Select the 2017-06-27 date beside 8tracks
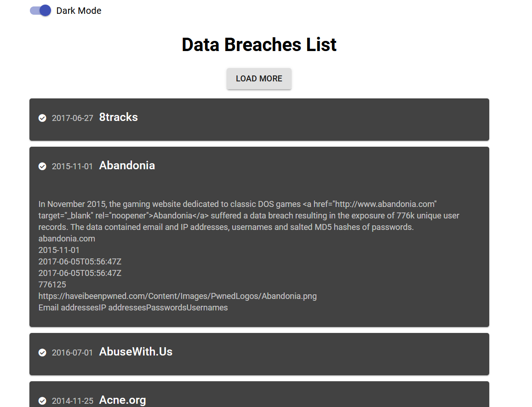 tap(72, 118)
